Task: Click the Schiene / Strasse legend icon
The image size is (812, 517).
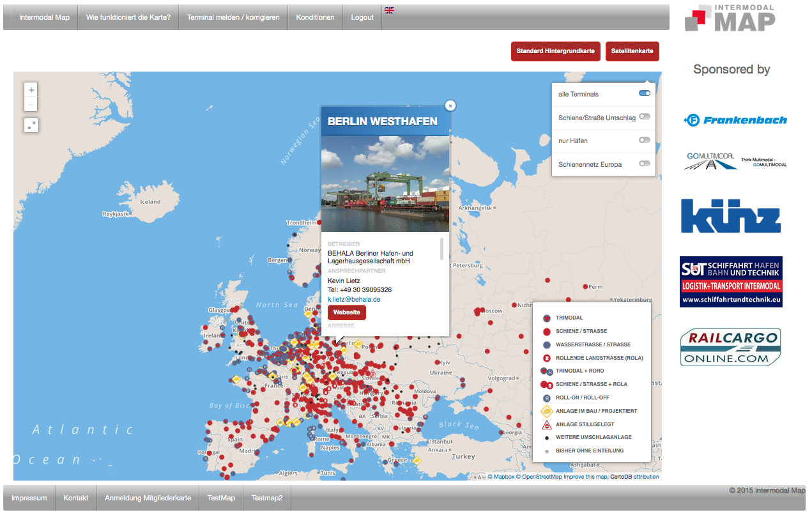Action: [546, 331]
